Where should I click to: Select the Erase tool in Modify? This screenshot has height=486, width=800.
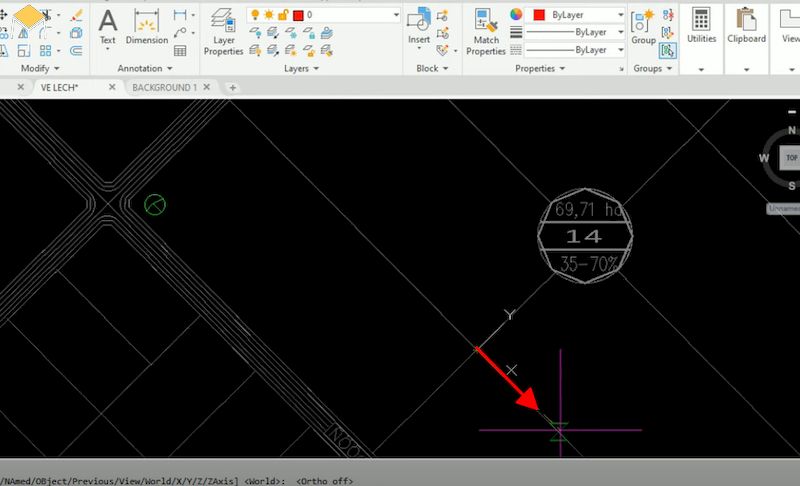77,15
